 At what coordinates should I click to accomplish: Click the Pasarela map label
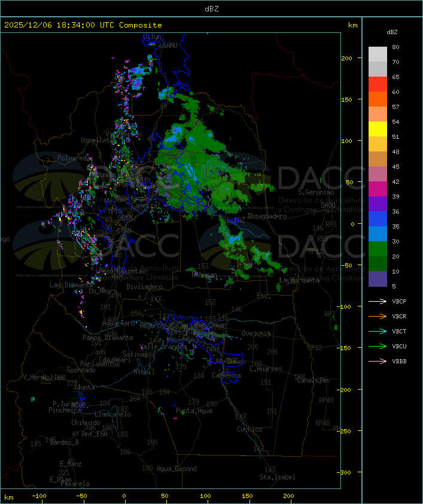tap(75, 484)
